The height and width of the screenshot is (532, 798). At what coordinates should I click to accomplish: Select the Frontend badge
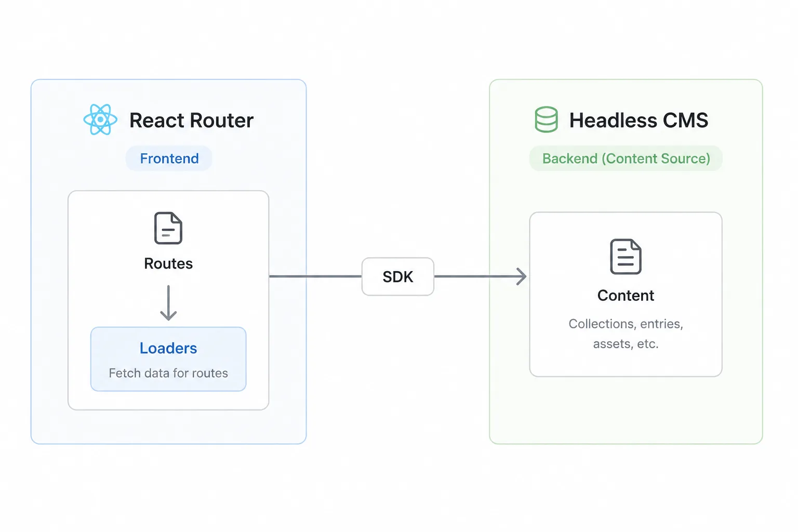tap(169, 158)
